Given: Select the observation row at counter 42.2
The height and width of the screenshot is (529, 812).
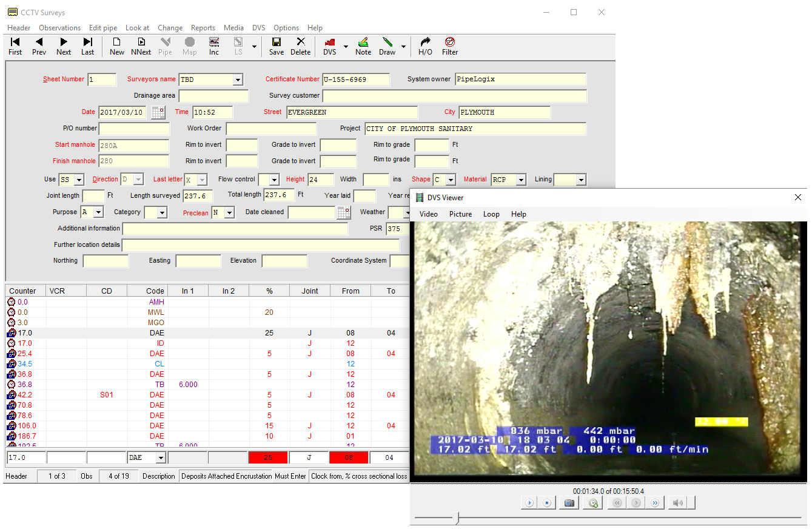Looking at the screenshot, I should 207,395.
